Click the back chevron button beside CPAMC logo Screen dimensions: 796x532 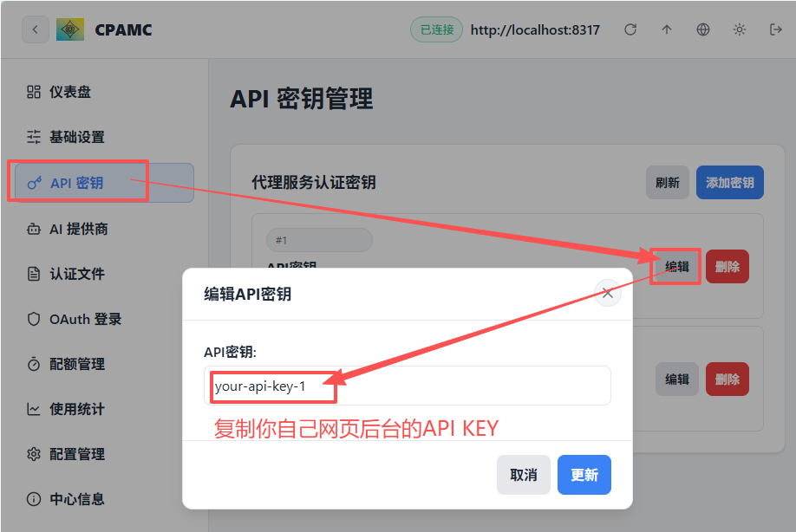[35, 29]
